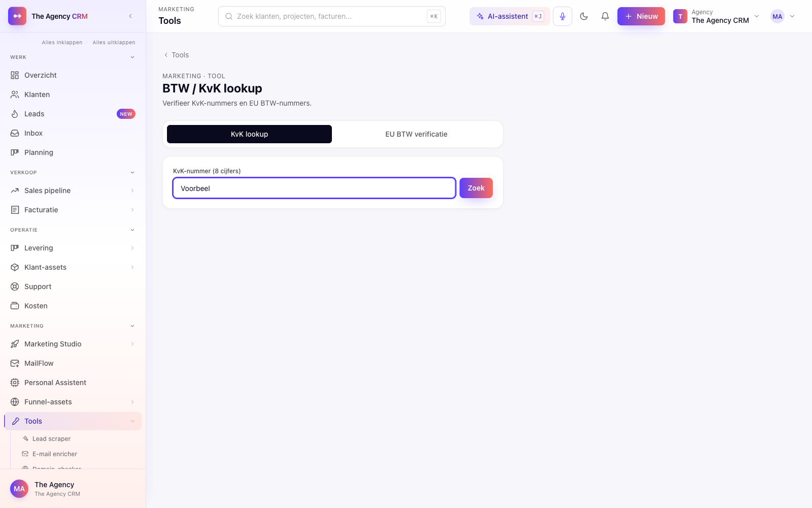Viewport: 812px width, 508px height.
Task: Focus the KvK-nummer input field
Action: tap(314, 188)
